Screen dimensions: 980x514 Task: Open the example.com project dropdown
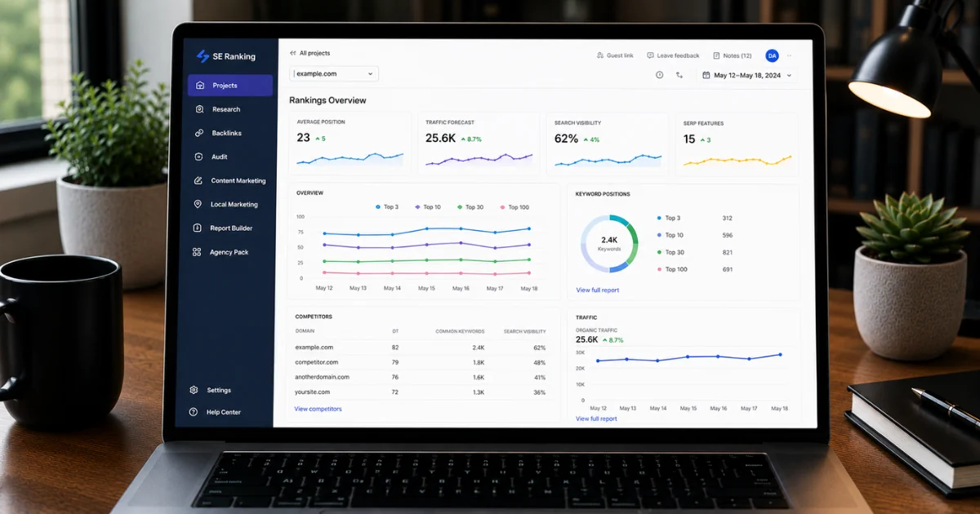(334, 73)
